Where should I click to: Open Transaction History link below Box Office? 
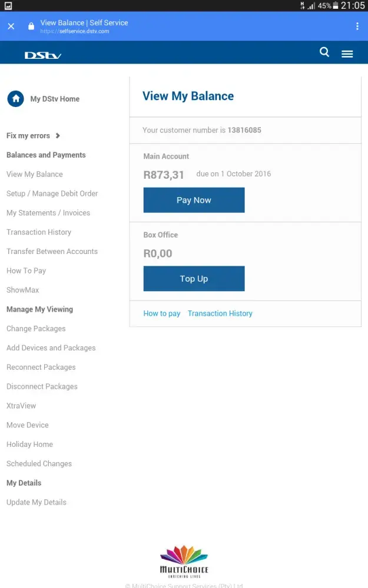point(220,313)
